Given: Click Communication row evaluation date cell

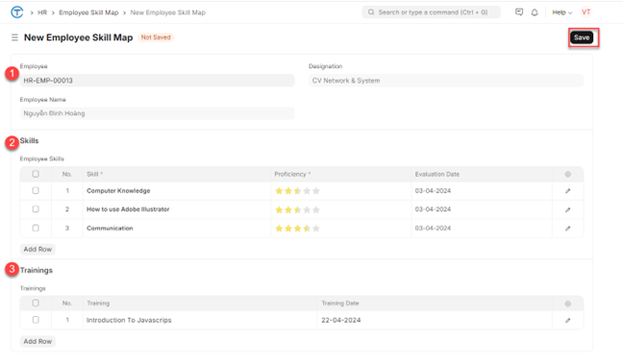Looking at the screenshot, I should pyautogui.click(x=482, y=229).
